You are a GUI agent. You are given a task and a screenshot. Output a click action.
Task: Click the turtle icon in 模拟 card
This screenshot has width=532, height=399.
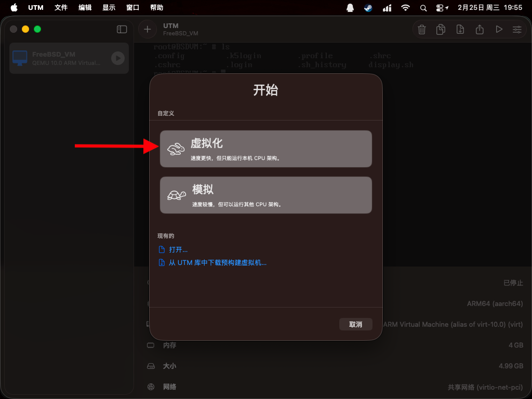[177, 195]
